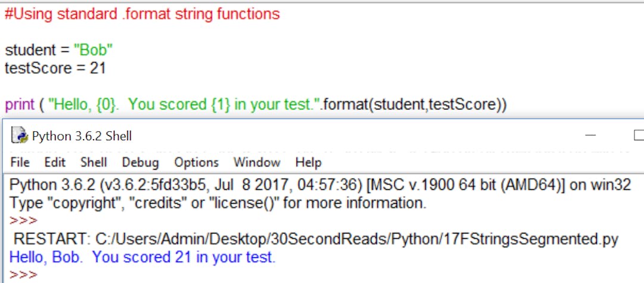
Task: Click the Python IDLE icon in the Shell title bar
Action: 20,136
